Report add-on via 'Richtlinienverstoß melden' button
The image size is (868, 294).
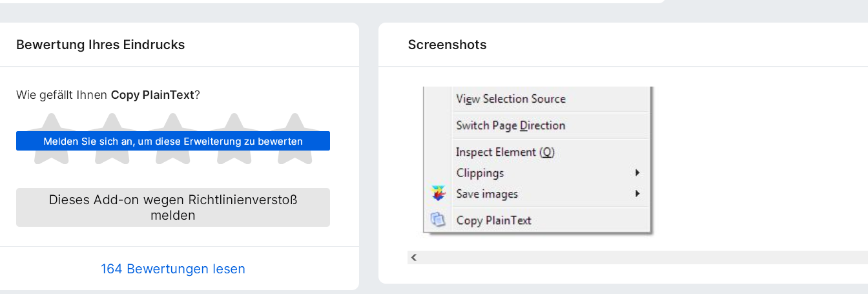point(173,207)
